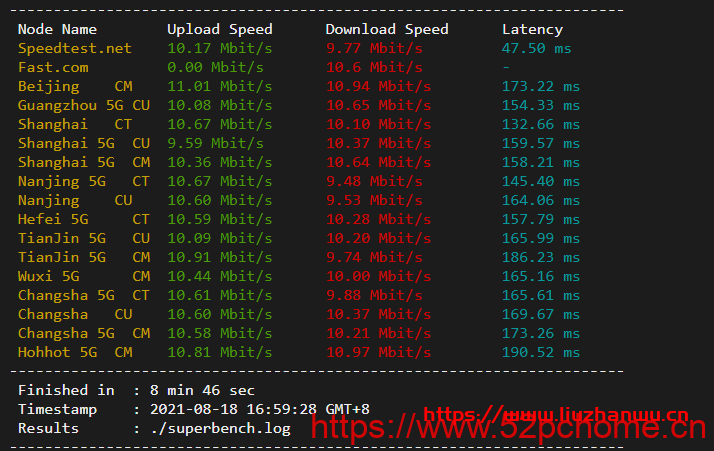Image resolution: width=714 pixels, height=451 pixels.
Task: Select the 'Latency' column header
Action: (532, 30)
